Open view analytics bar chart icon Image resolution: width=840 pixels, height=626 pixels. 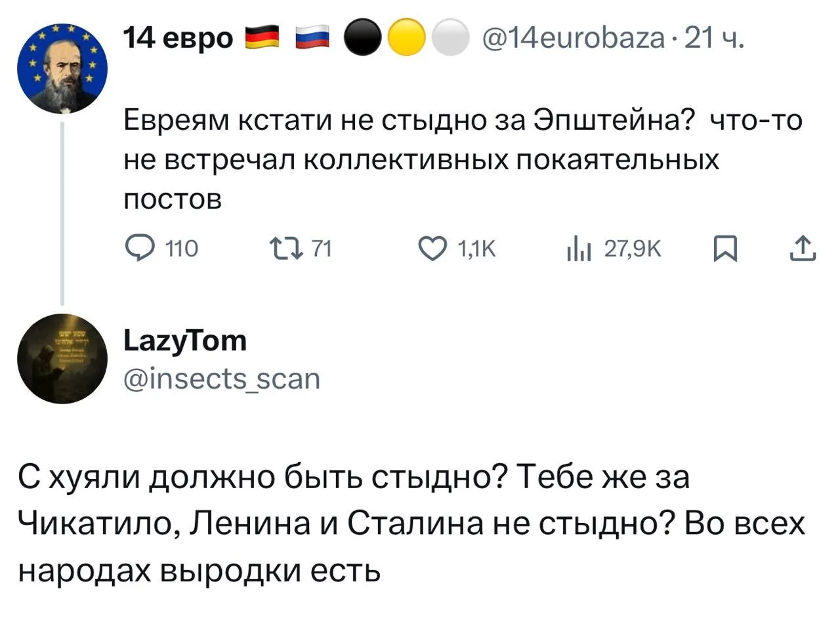pos(579,249)
